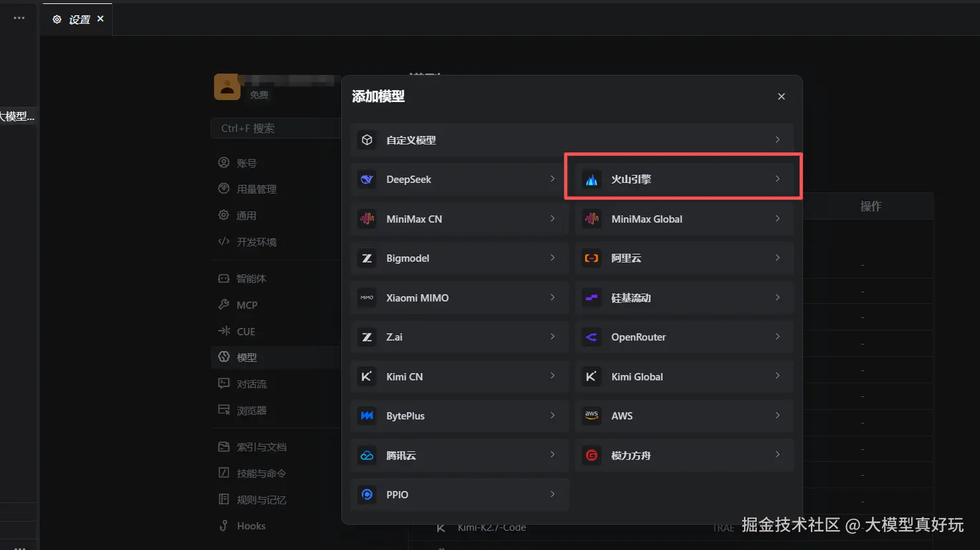Viewport: 980px width, 550px height.
Task: Click the 模力方舟 red logo
Action: [x=592, y=455]
